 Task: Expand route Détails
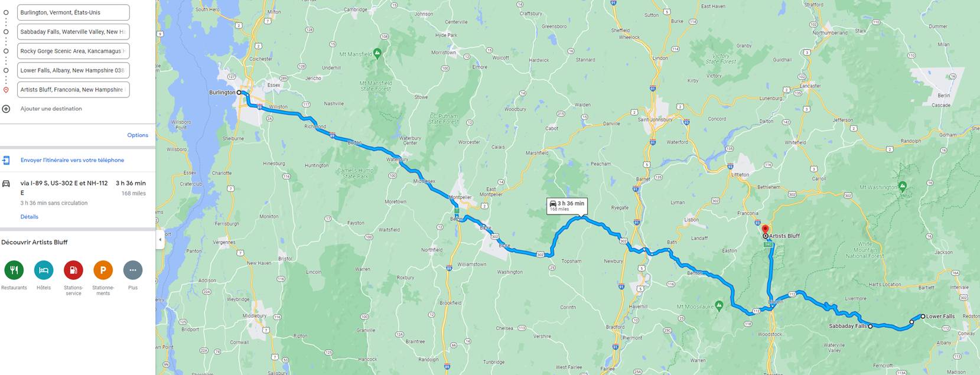point(30,217)
